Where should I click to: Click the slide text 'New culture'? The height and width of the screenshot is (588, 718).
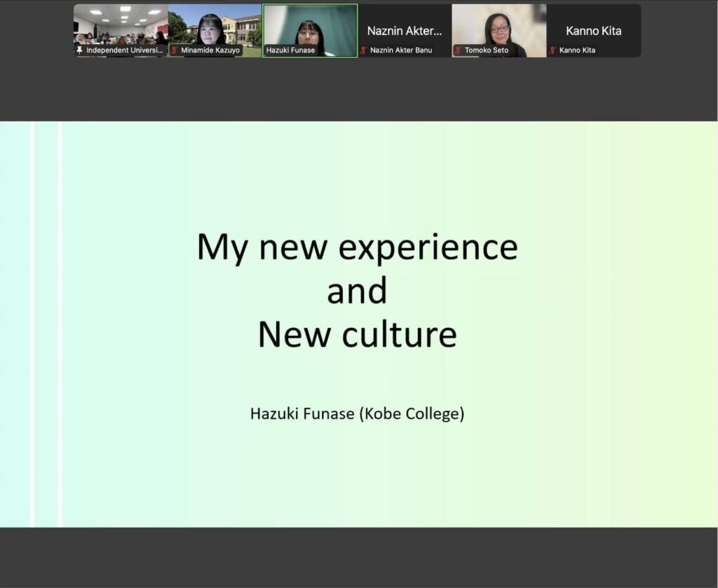(358, 334)
